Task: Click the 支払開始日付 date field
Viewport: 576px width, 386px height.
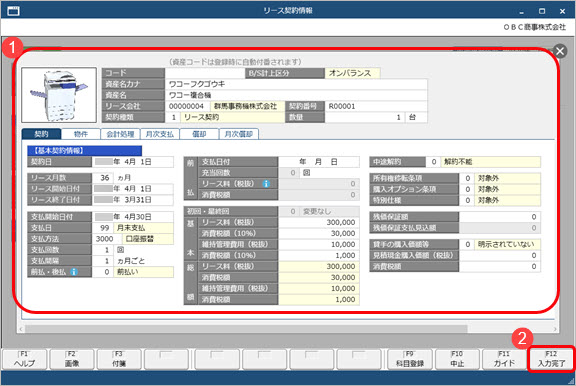Action: (133, 217)
